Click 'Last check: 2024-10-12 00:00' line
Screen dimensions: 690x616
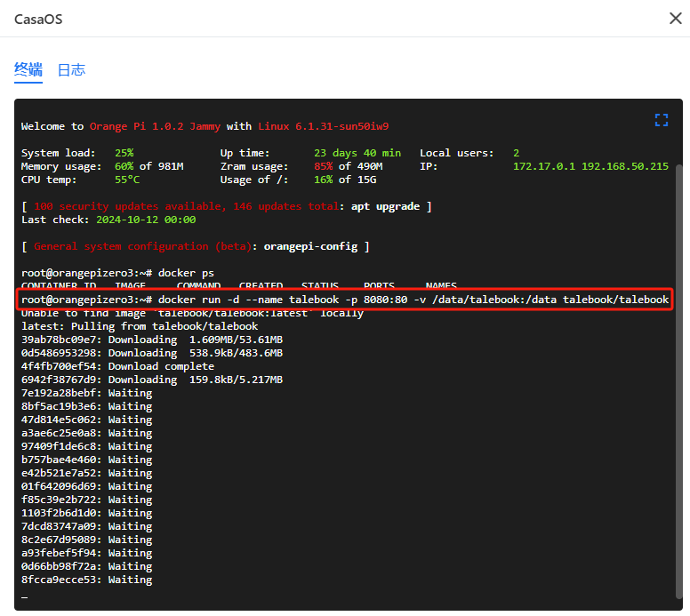tap(108, 220)
